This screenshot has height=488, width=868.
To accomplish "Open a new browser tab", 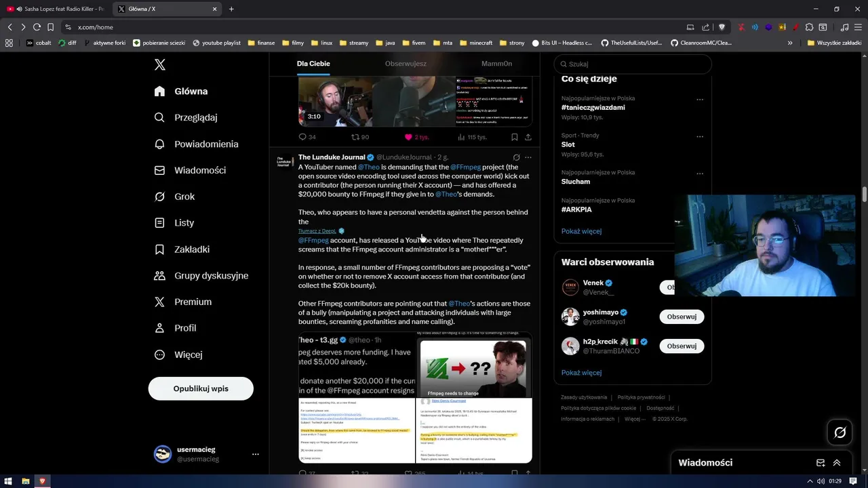I will pos(231,9).
